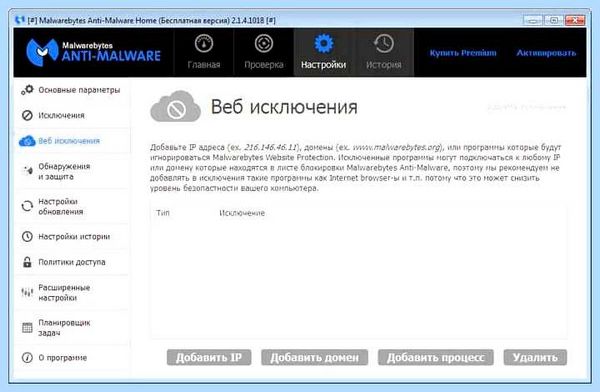Viewport: 600px width, 392px height.
Task: Switch to the Главная tab
Action: 204,52
